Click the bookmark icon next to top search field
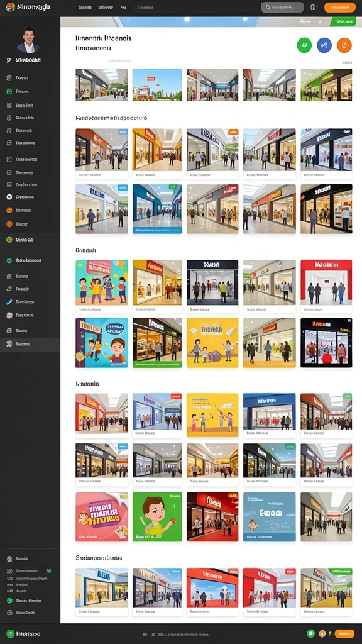The width and height of the screenshot is (362, 644). [313, 8]
